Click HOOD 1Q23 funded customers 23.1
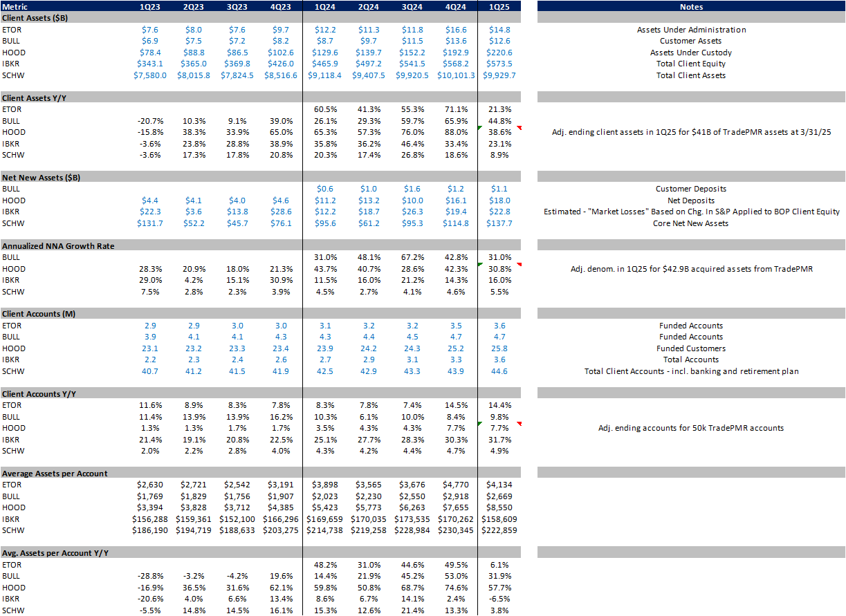This screenshot has width=846, height=616. coord(150,348)
